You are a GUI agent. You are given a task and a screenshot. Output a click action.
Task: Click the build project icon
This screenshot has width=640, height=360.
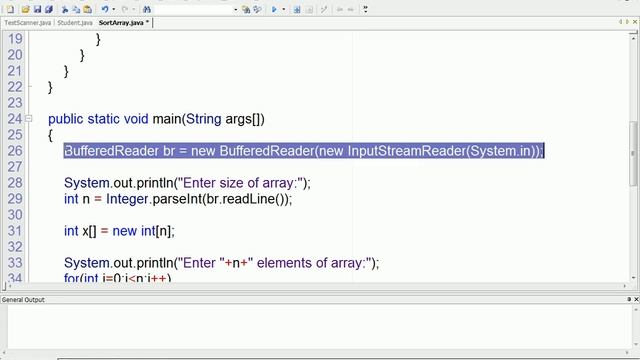tap(297, 9)
